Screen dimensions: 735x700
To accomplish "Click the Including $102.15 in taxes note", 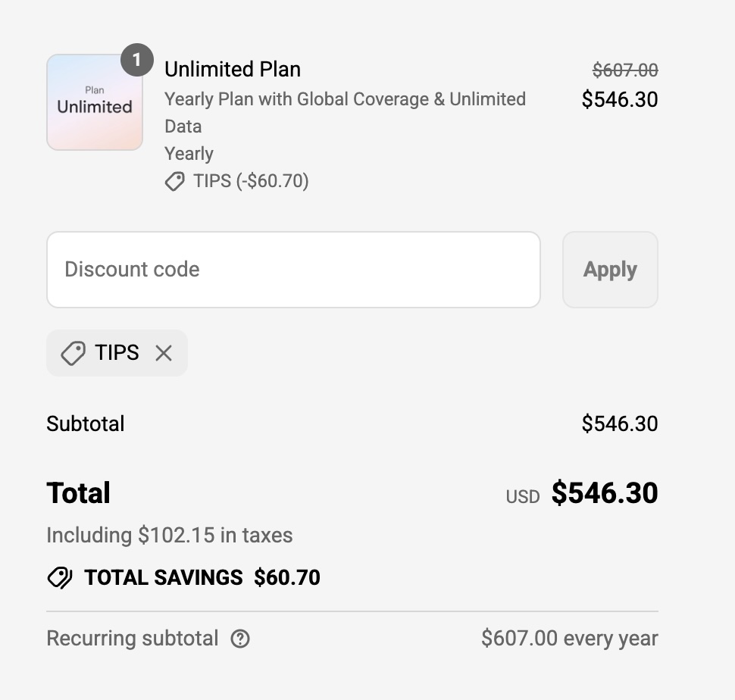I will 170,535.
